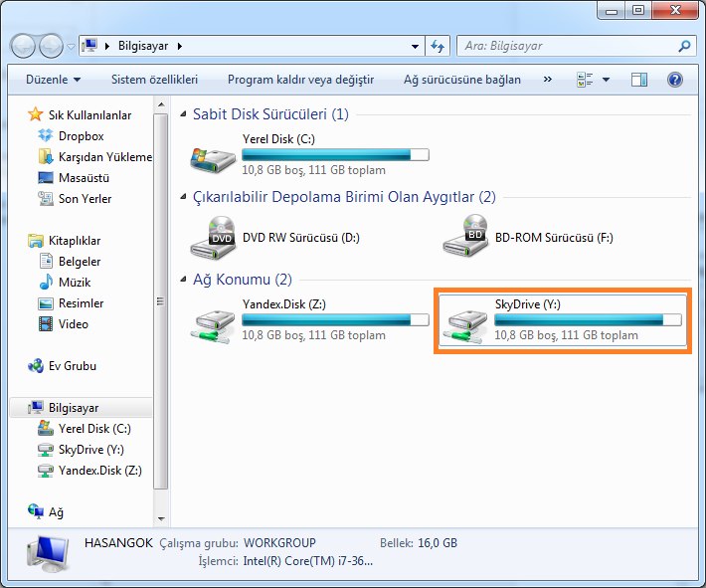Image resolution: width=706 pixels, height=588 pixels.
Task: Open the view options dropdown arrow
Action: click(606, 80)
